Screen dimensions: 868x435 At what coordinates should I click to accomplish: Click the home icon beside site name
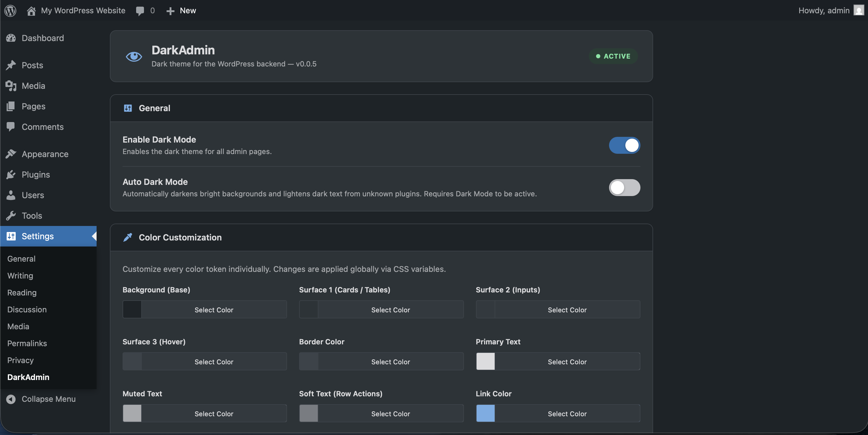point(31,11)
